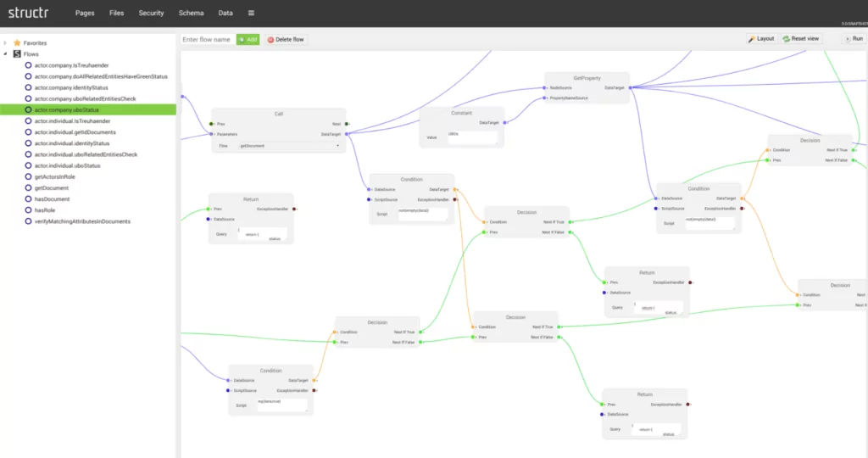Viewport: 868px width, 458px height.
Task: Select flow actor.individual.identityStatus
Action: [72, 142]
